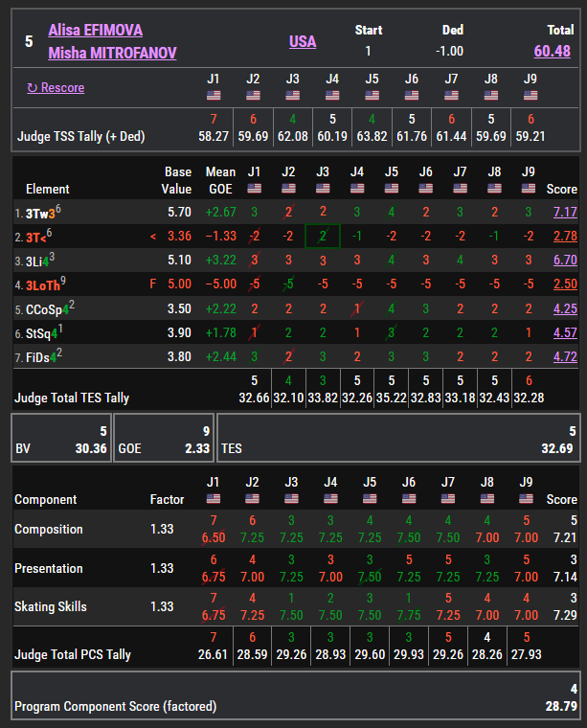Click the 4.57 score for StSq4
This screenshot has height=728, width=587.
coord(564,333)
